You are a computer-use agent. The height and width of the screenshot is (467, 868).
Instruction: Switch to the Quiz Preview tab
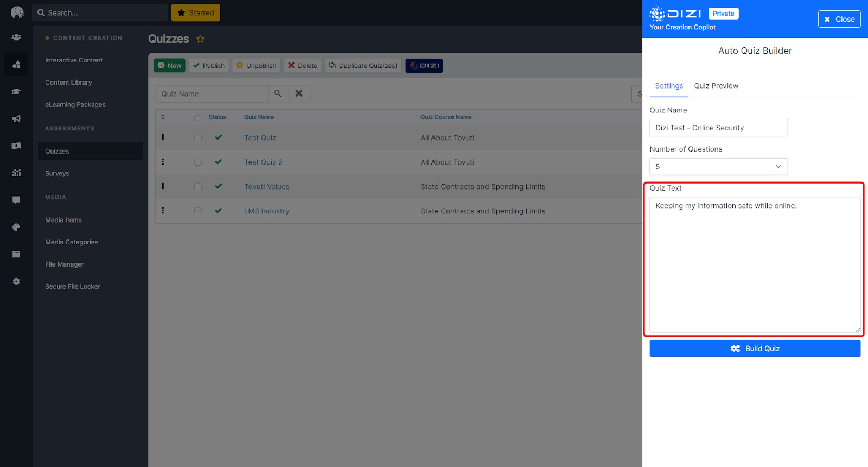(716, 86)
